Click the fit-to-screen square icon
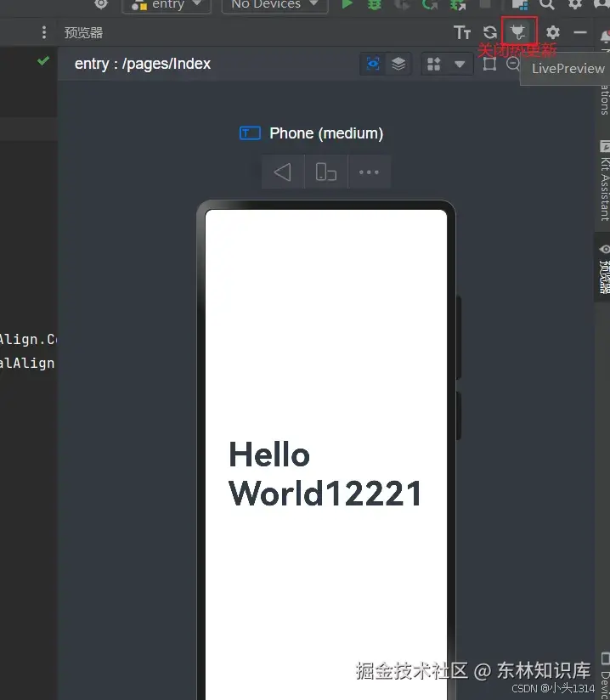 coord(490,64)
